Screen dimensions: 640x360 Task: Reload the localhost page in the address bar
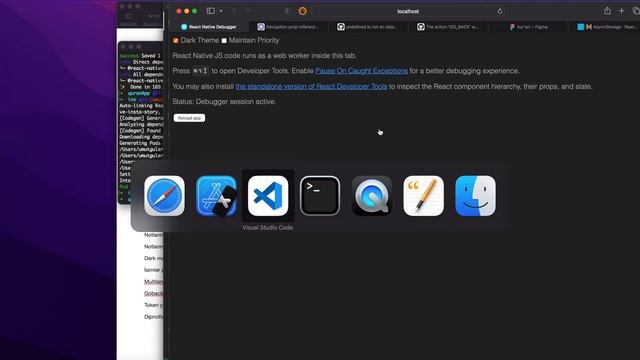(500, 11)
